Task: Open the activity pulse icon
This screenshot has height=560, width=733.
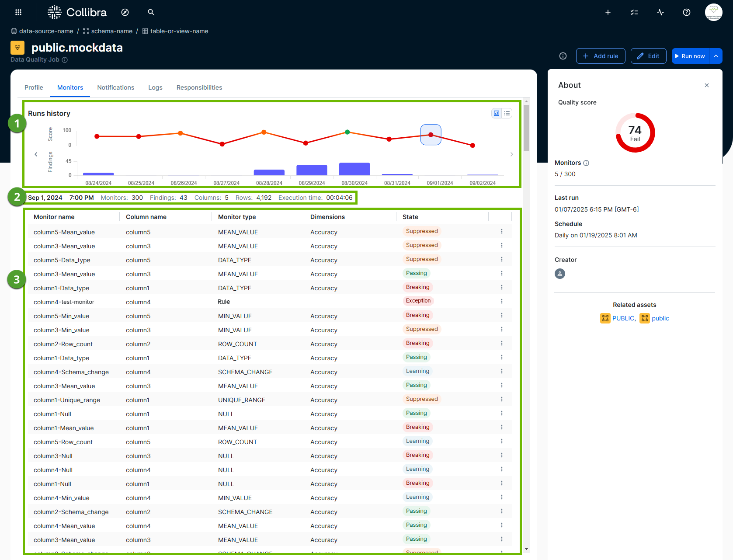Action: coord(660,12)
